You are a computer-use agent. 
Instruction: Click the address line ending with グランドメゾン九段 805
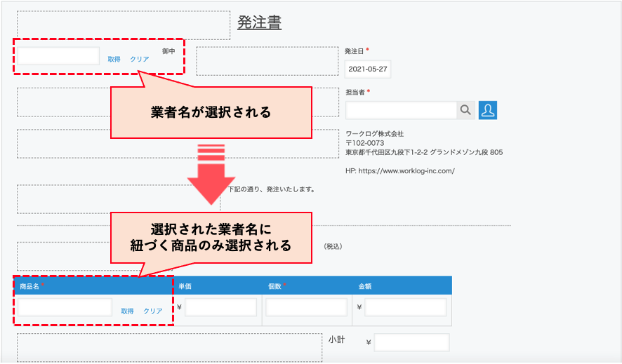point(424,152)
